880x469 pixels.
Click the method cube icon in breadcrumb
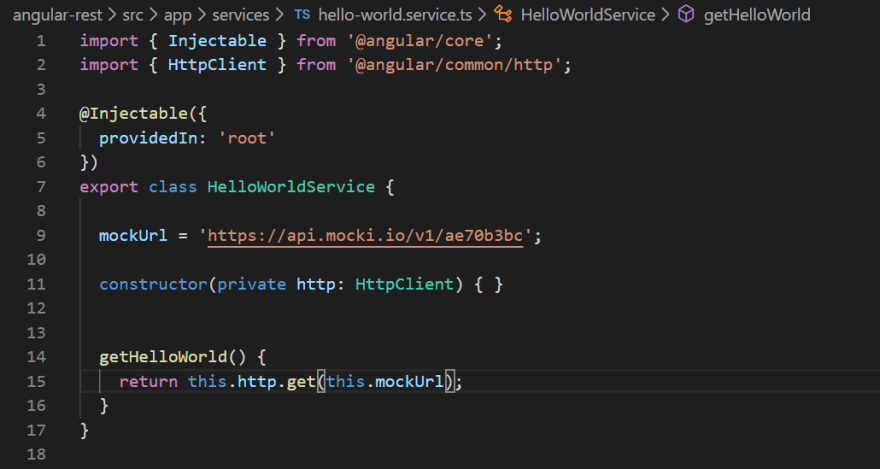(x=686, y=15)
